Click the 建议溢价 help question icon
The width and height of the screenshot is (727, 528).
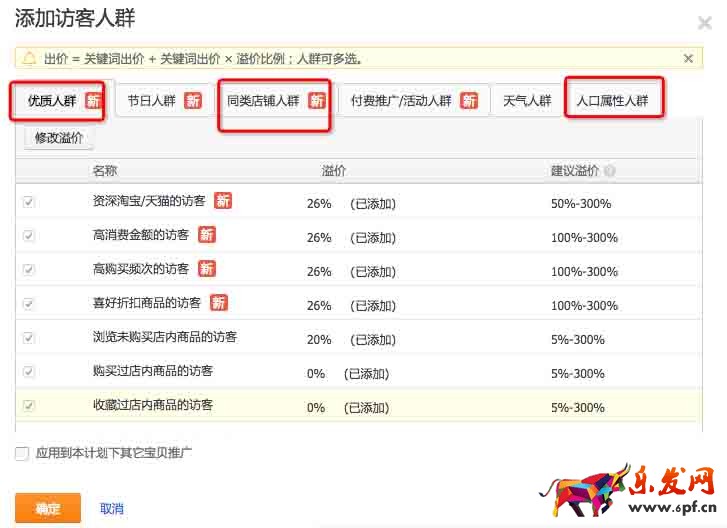609,171
